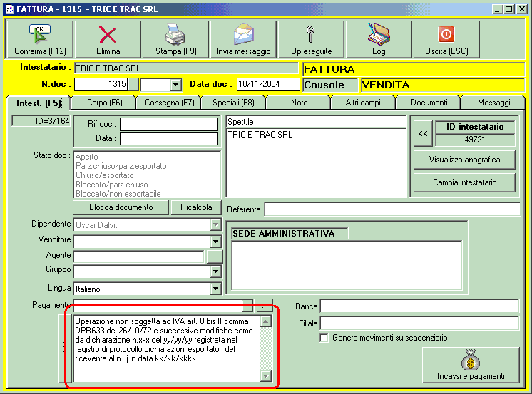Viewport: 532px width, 394px height.
Task: Click into the Filiale input field
Action: click(x=420, y=323)
